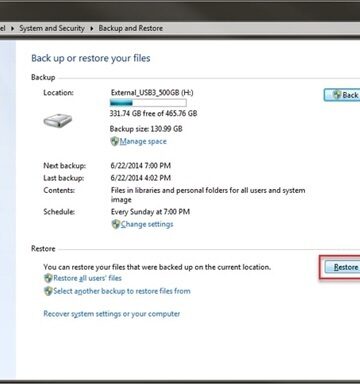Click the Back up or restore your files heading
The height and width of the screenshot is (384, 360).
[x=91, y=58]
